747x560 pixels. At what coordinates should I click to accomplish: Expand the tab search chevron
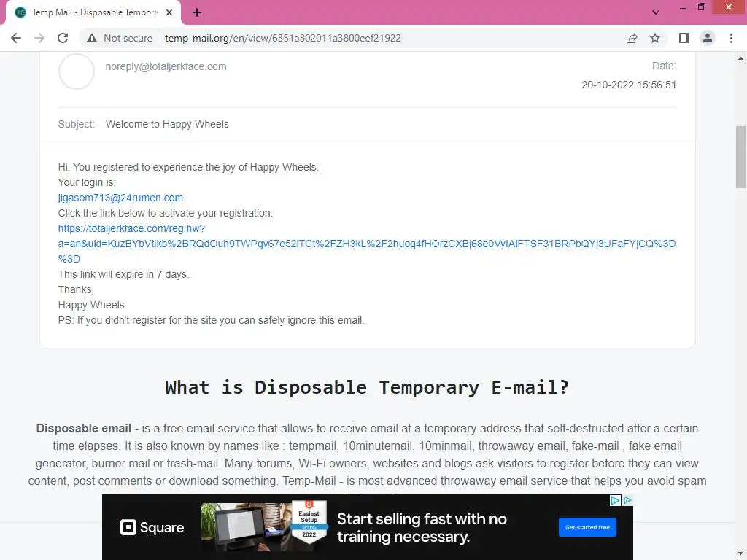pos(656,12)
